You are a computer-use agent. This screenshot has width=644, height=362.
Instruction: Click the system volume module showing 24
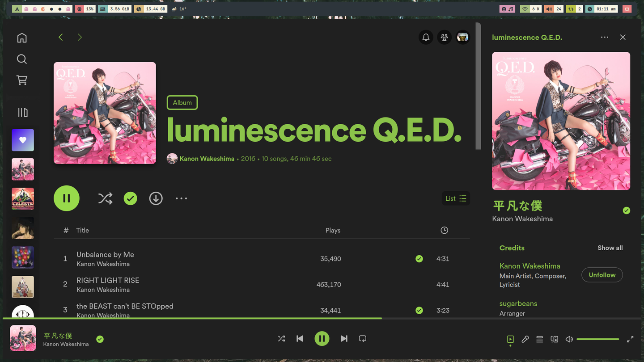tap(554, 9)
